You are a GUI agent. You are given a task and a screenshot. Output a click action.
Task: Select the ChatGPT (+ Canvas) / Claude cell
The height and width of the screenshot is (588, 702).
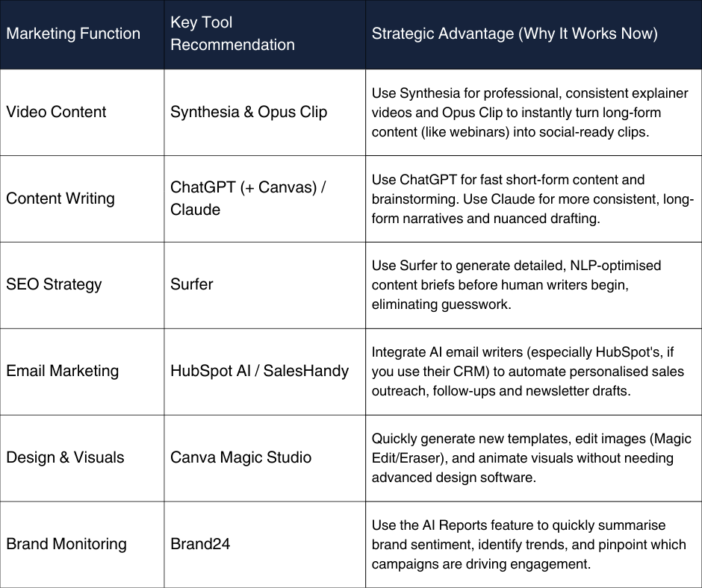pos(247,198)
